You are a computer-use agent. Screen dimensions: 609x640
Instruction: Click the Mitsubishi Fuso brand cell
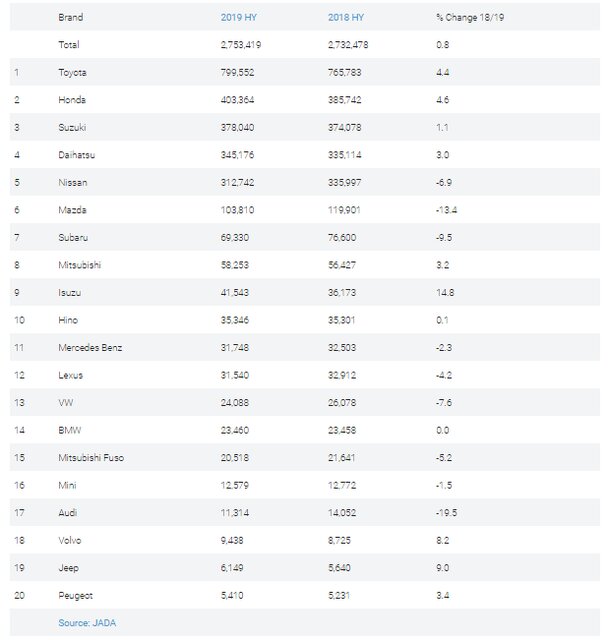click(x=91, y=457)
